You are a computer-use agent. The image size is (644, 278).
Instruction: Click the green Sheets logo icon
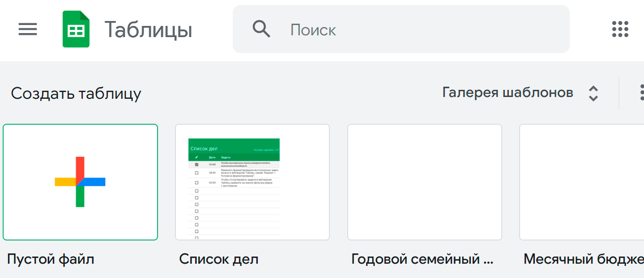76,29
